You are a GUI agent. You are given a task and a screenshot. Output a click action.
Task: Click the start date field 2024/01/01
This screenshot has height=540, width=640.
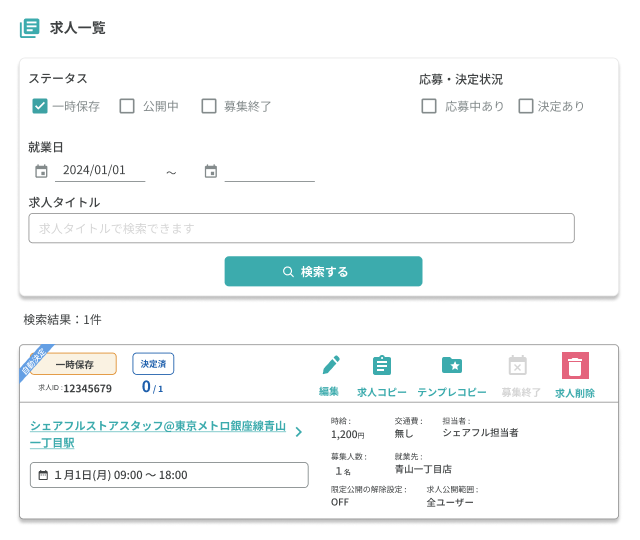pos(100,171)
